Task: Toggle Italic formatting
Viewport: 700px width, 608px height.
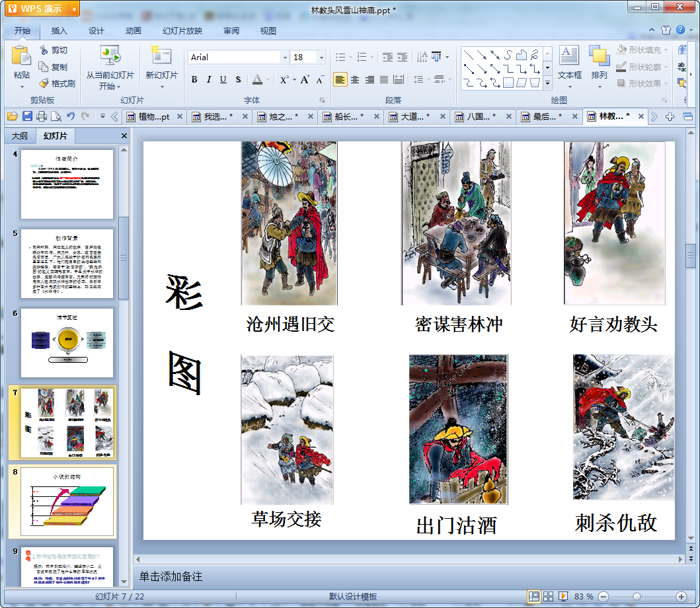Action: coord(208,80)
